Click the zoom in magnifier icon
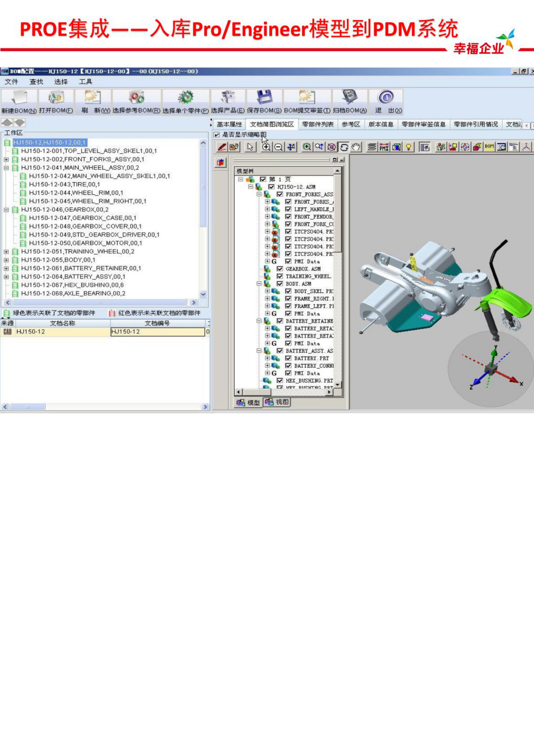Screen dimensions: 534x756 tap(266, 147)
